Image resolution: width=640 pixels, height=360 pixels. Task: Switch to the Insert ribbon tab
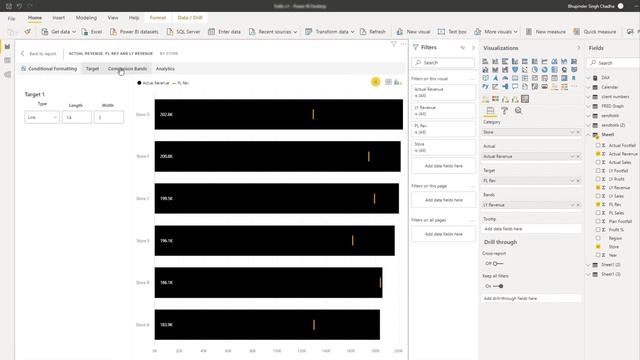tap(58, 18)
